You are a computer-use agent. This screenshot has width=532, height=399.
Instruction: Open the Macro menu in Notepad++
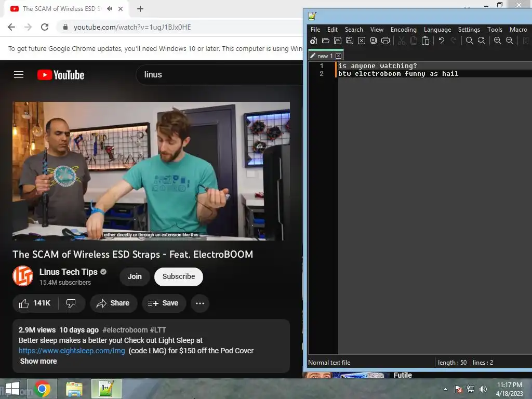(x=518, y=30)
